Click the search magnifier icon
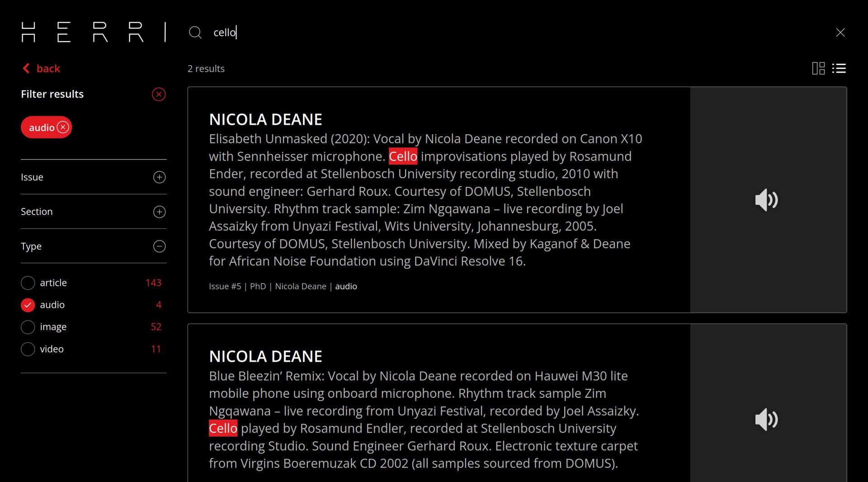The width and height of the screenshot is (868, 482). tap(195, 33)
